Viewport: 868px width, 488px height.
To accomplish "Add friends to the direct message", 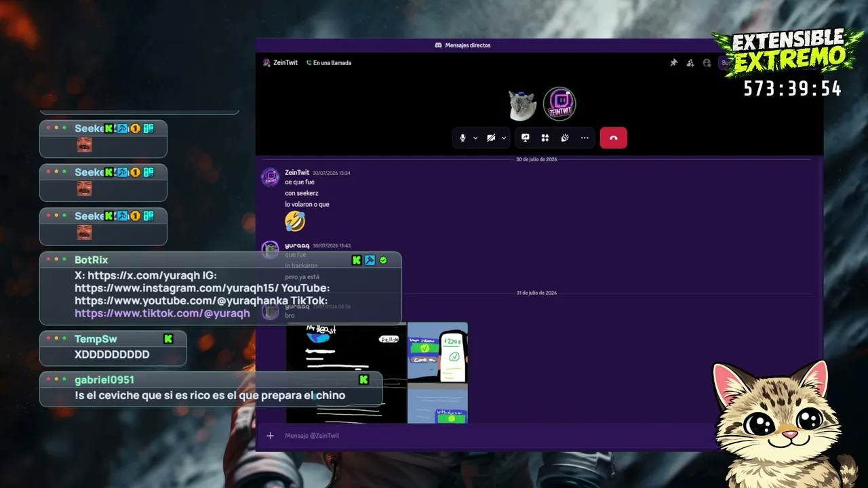I will coord(690,62).
